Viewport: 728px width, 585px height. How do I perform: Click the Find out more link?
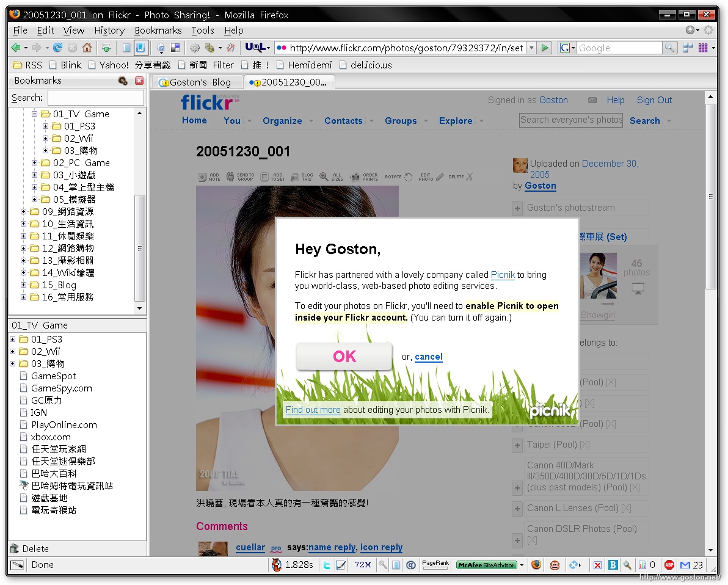313,410
